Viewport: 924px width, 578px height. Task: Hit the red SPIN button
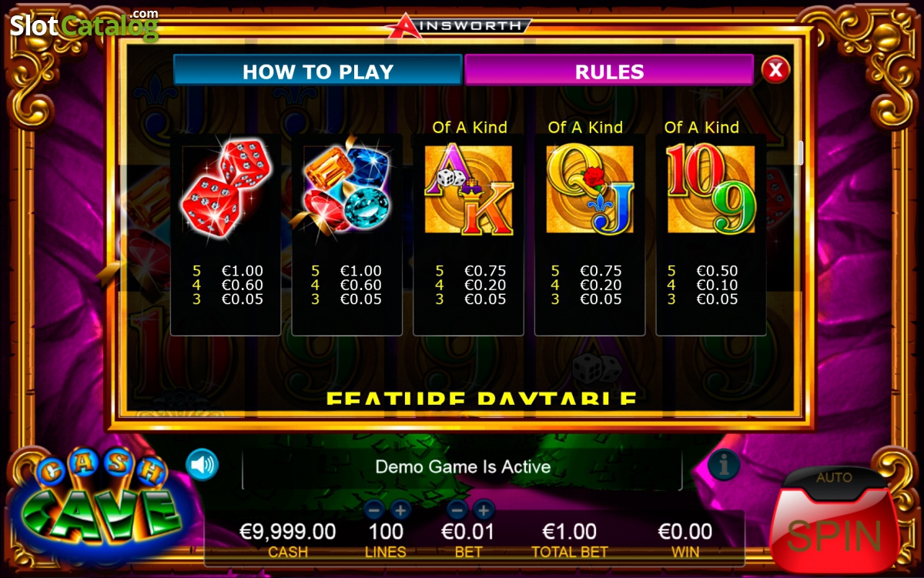click(834, 533)
